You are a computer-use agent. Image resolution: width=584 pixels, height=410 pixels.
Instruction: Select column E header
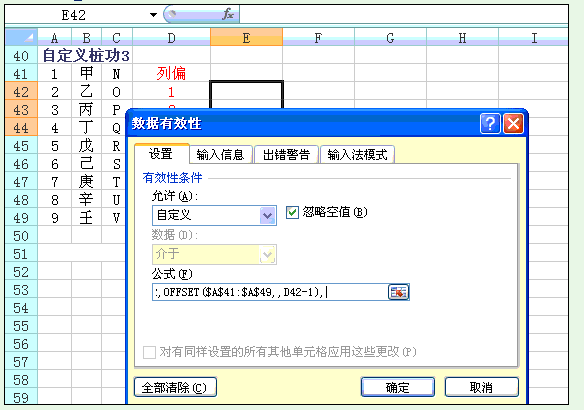[246, 38]
